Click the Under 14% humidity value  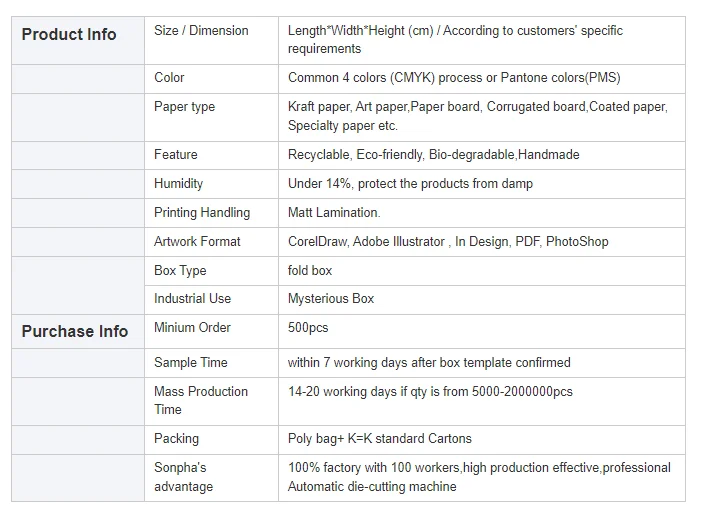(x=410, y=184)
